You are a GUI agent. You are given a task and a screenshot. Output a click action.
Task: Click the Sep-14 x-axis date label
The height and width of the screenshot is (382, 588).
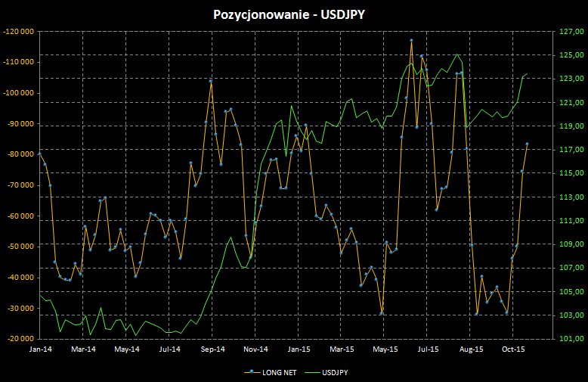point(213,349)
